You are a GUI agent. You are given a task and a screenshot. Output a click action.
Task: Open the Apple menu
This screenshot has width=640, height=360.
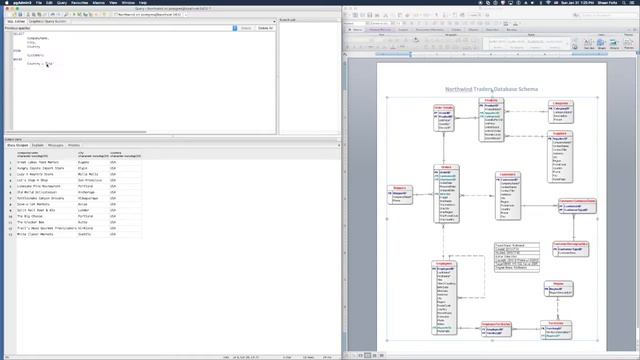pos(7,2)
